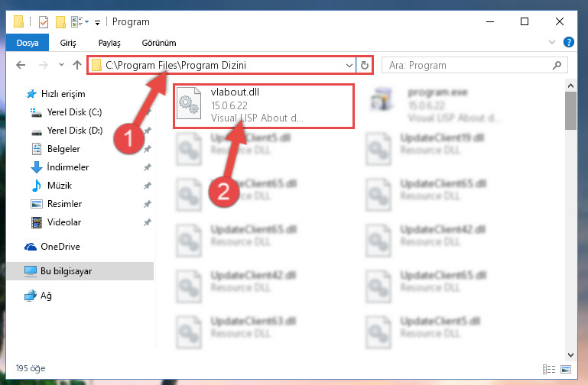
Task: Select the vlabout.dll file
Action: pyautogui.click(x=264, y=106)
